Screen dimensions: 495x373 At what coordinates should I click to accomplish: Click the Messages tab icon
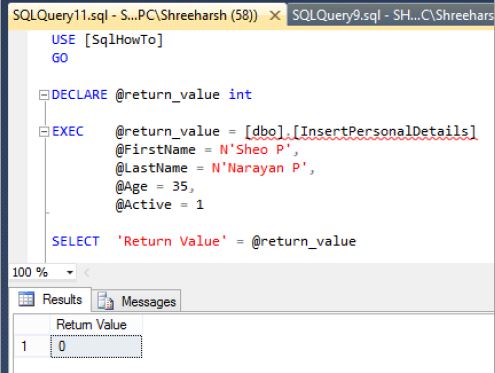point(106,301)
